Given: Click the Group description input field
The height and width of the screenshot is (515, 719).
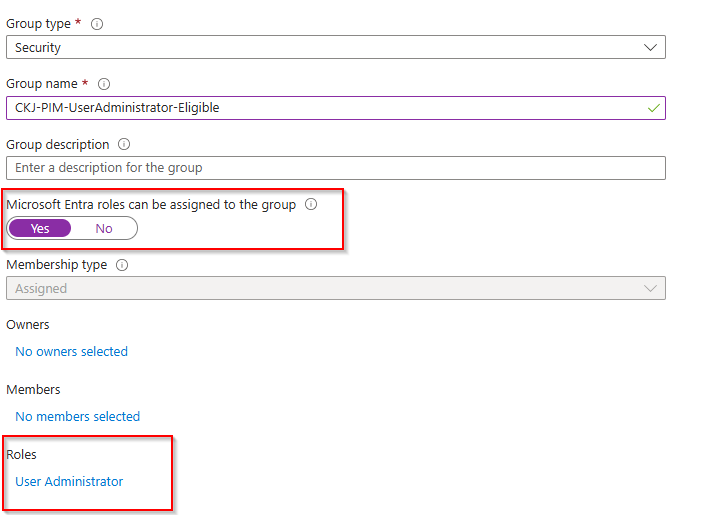Looking at the screenshot, I should (x=335, y=167).
